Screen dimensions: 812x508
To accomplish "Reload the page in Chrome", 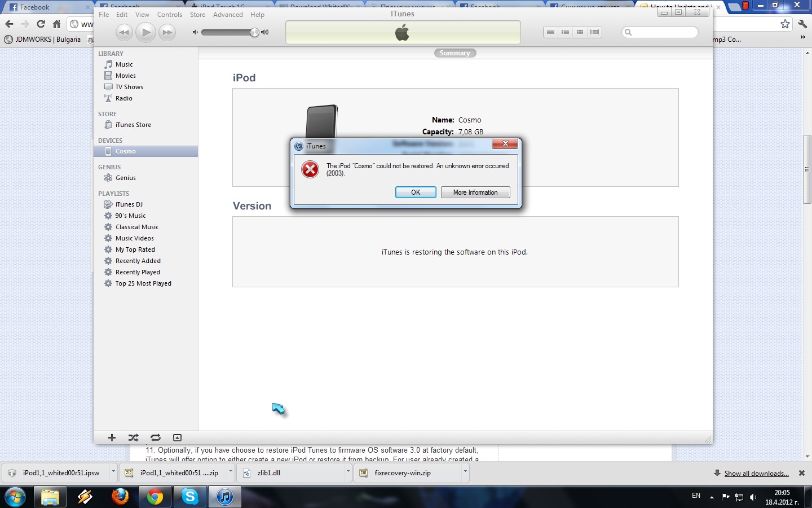I will click(41, 24).
